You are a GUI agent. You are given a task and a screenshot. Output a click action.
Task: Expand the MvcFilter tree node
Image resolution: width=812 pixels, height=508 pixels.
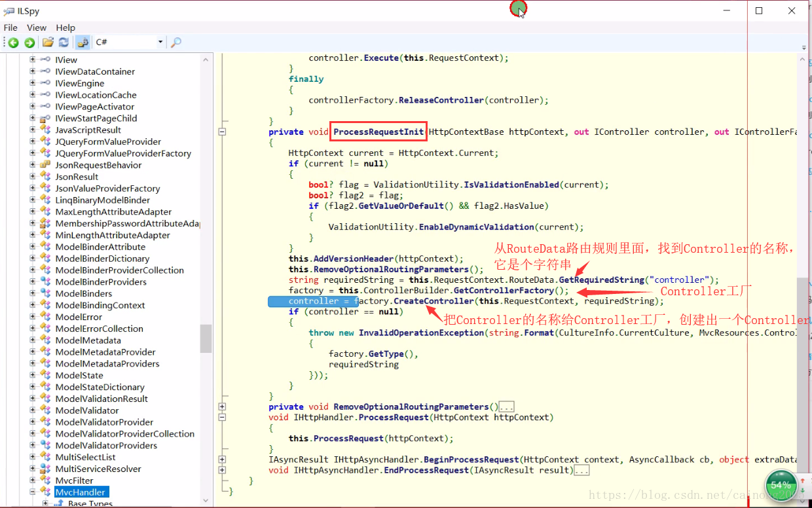click(33, 481)
